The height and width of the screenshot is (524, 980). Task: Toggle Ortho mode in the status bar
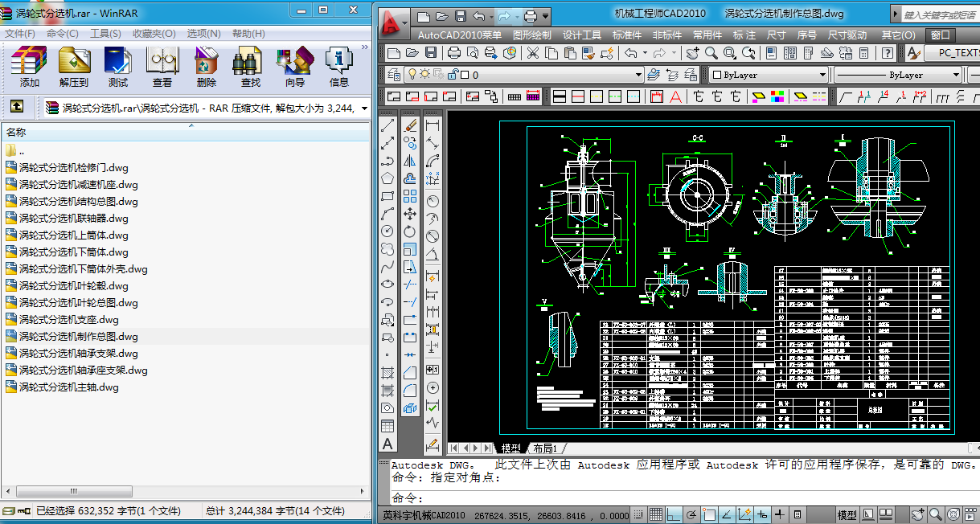[674, 514]
